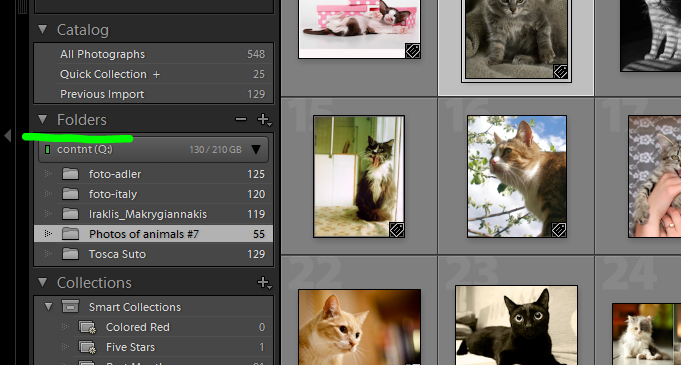Click the Smart Collections set icon
This screenshot has height=365, width=681.
(70, 306)
